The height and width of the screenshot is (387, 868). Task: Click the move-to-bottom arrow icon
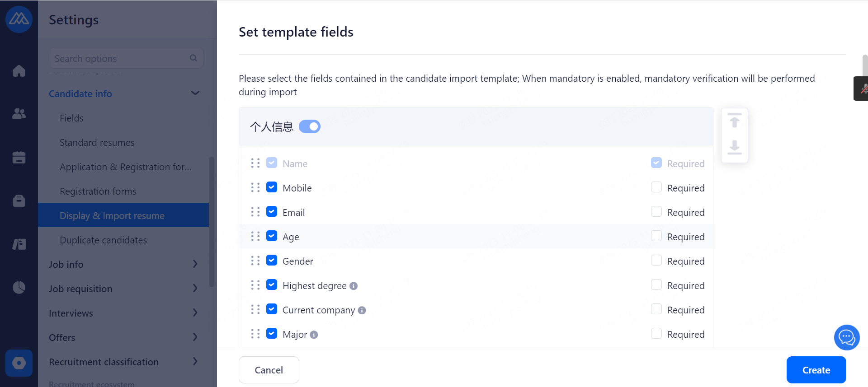coord(735,147)
